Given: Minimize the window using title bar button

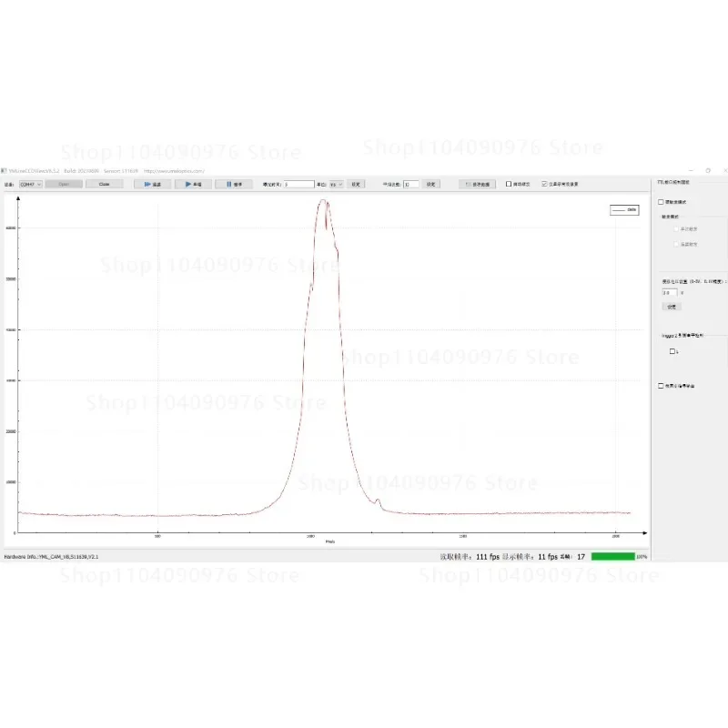Looking at the screenshot, I should pyautogui.click(x=691, y=170).
